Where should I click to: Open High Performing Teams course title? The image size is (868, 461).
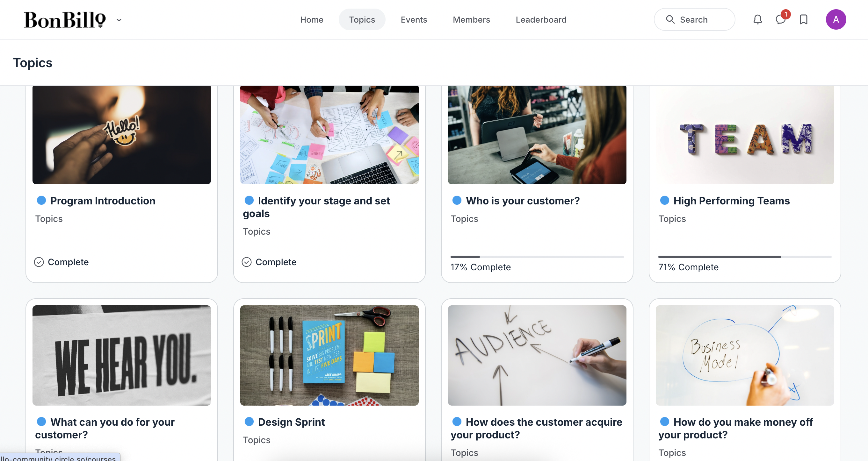731,201
